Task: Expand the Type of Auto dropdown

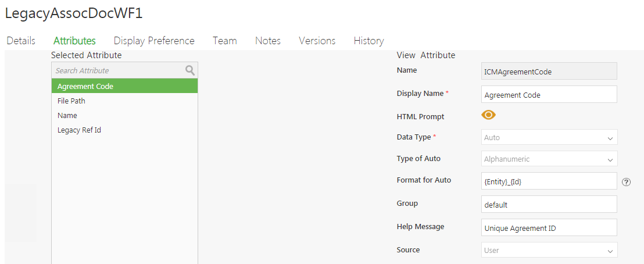Action: coord(549,159)
